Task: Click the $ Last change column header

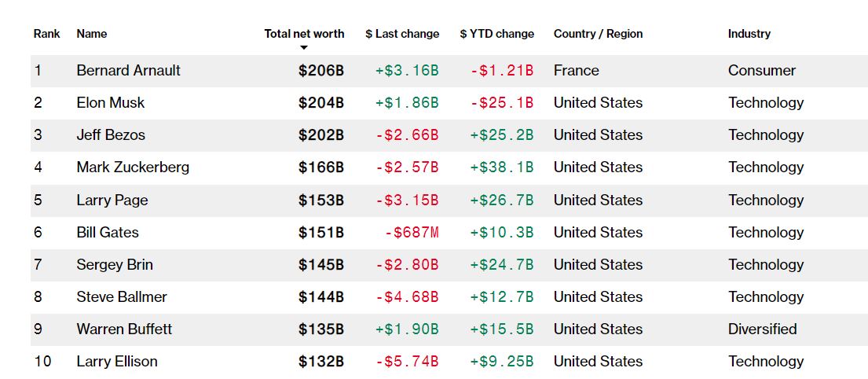Action: point(402,34)
